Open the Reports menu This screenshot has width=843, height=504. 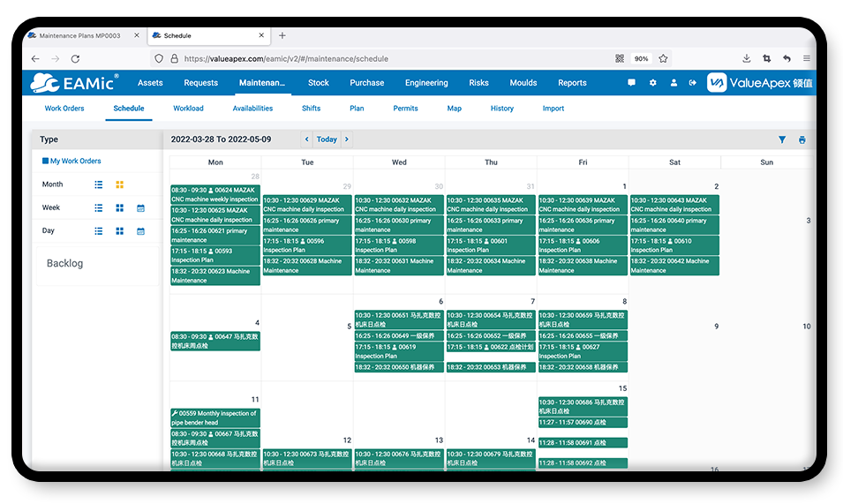(x=572, y=83)
